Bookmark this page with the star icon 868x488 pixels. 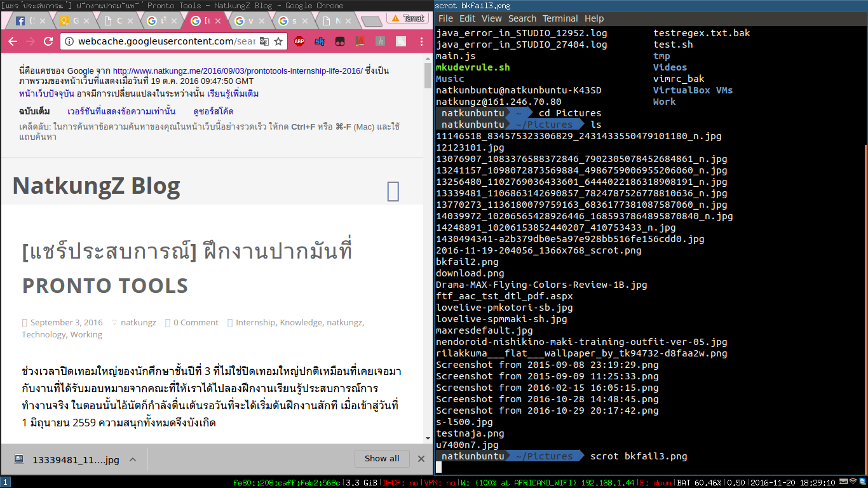[x=278, y=42]
